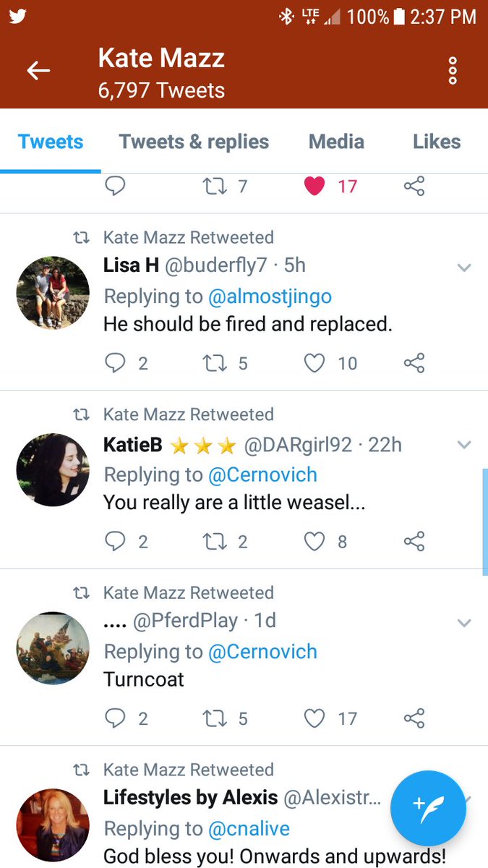Retweet KatieB's weasel tweet

(x=215, y=541)
